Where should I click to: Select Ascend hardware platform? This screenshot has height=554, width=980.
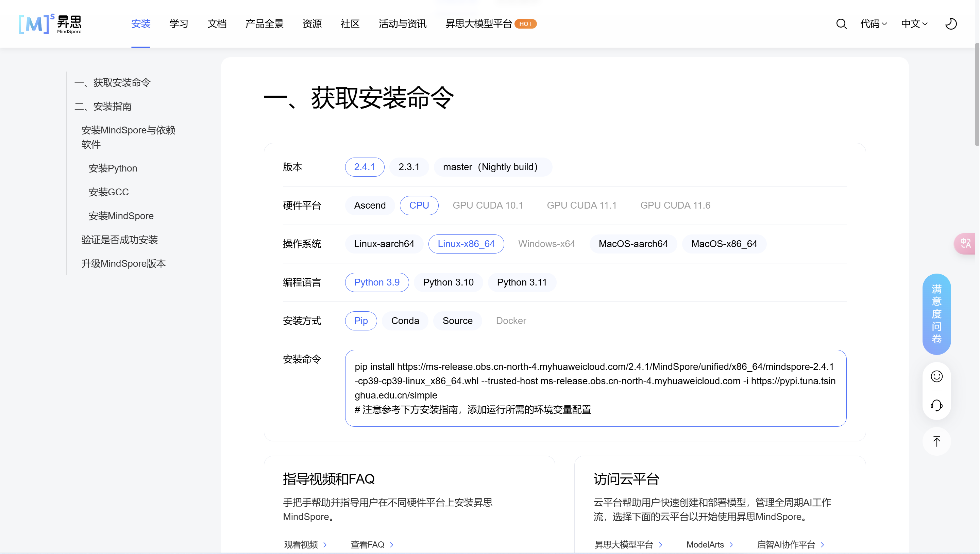369,205
